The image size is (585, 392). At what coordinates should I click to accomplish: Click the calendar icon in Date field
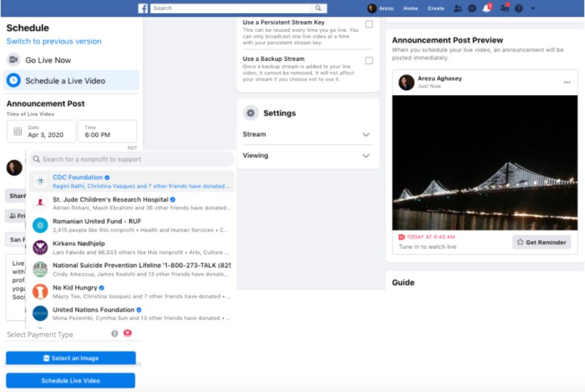point(17,131)
